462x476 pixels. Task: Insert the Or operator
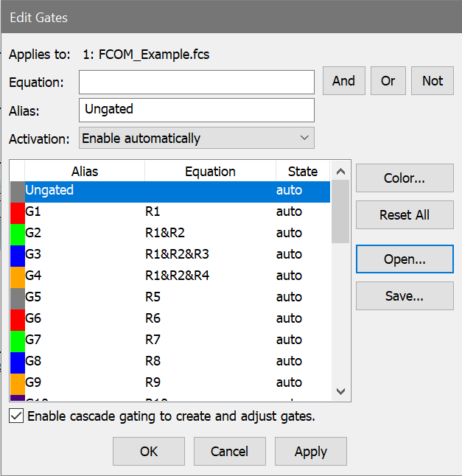click(388, 81)
